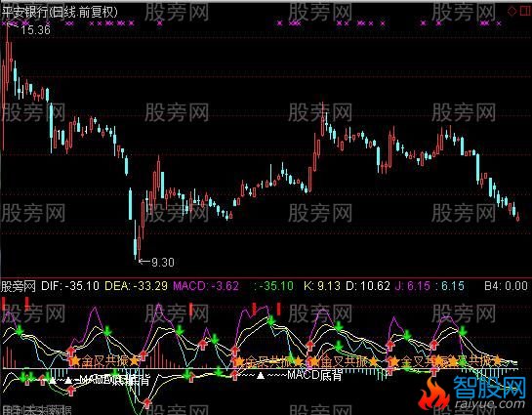Click the red diamond icon at top right
This screenshot has width=532, height=415.
tap(512, 11)
